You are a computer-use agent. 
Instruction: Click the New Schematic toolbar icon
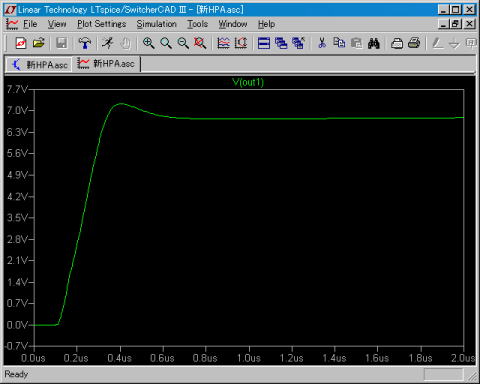(21, 43)
